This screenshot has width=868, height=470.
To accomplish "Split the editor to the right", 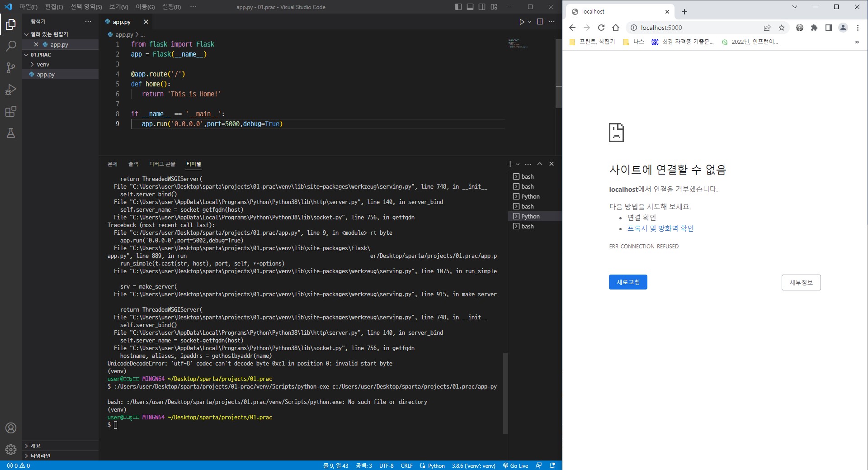I will 540,22.
